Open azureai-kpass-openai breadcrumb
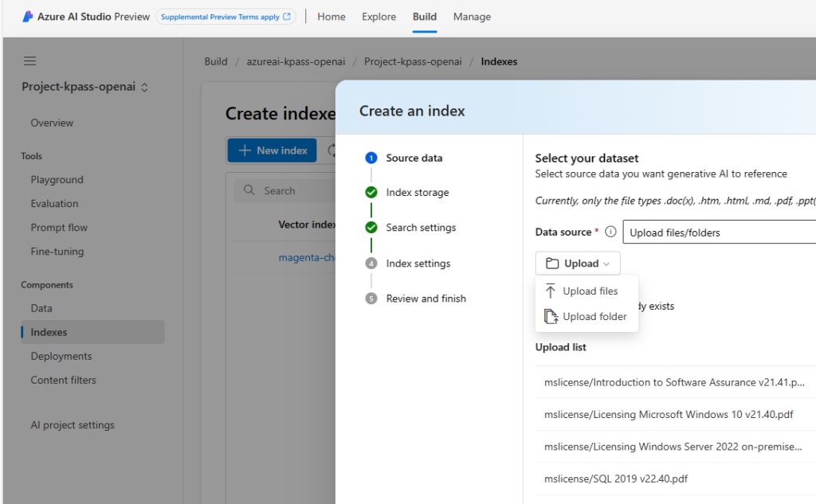The image size is (816, 504). coord(296,61)
